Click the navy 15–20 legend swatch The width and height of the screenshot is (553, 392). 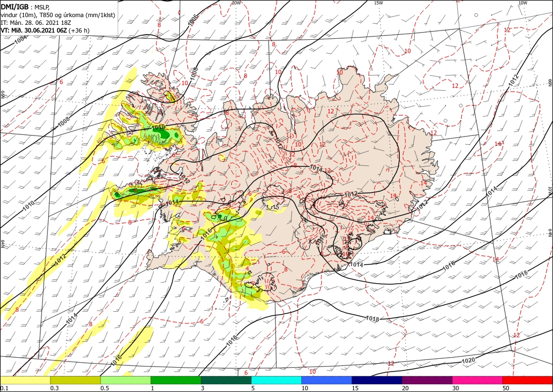tap(377, 380)
